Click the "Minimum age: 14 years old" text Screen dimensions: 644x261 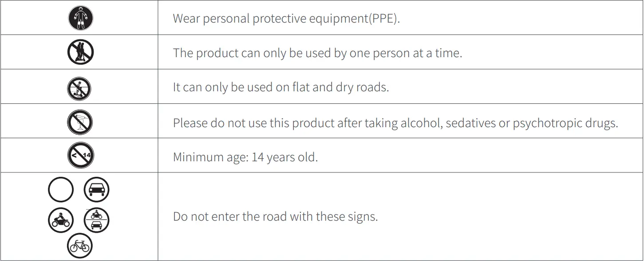coord(245,157)
